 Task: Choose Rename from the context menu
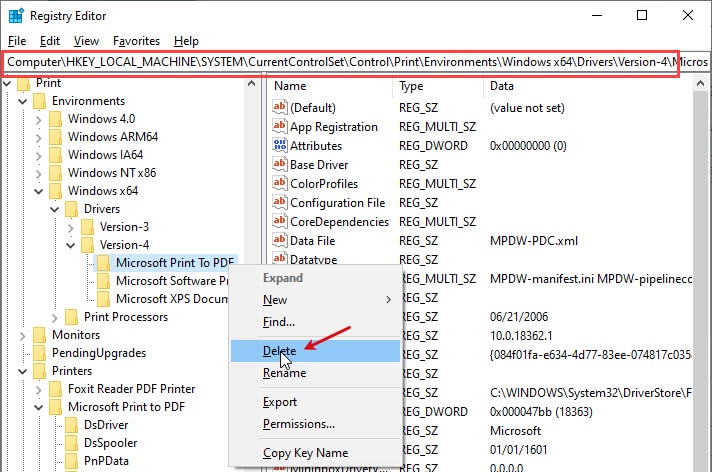[x=315, y=373]
